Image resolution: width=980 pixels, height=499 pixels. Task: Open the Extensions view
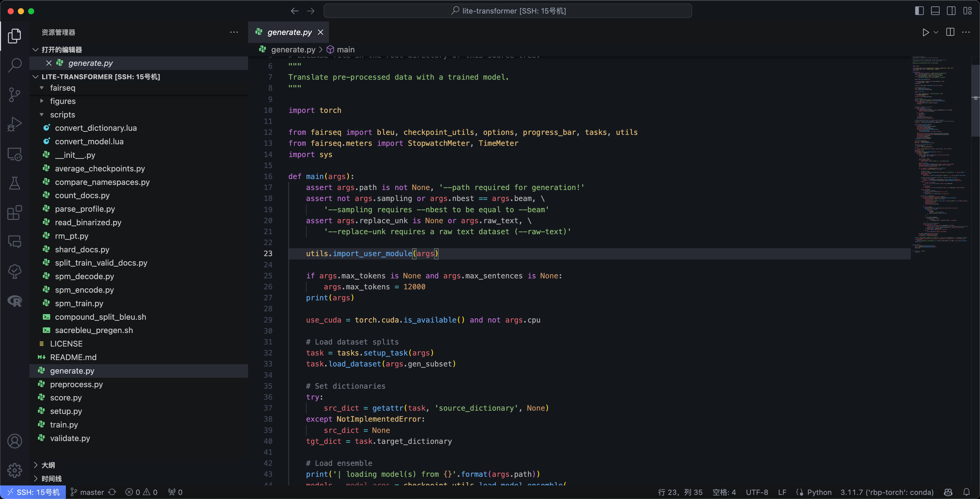click(15, 212)
